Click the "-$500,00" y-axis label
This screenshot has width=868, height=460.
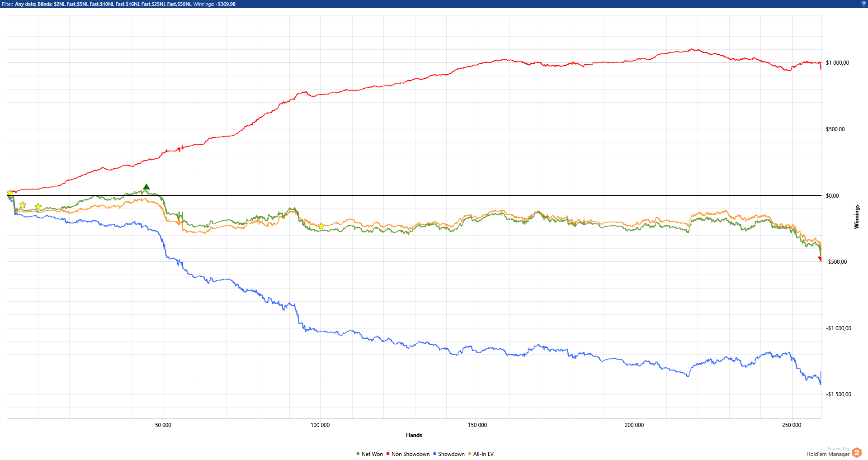point(836,262)
